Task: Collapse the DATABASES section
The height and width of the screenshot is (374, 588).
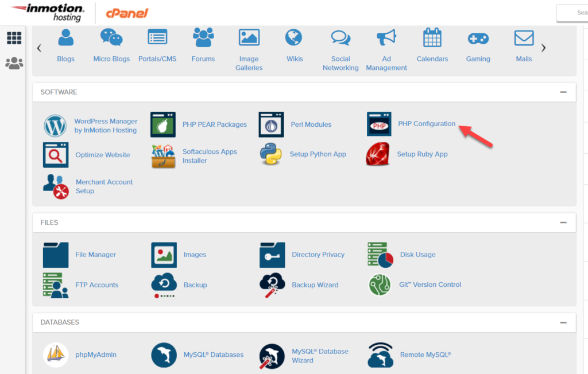Action: [563, 322]
